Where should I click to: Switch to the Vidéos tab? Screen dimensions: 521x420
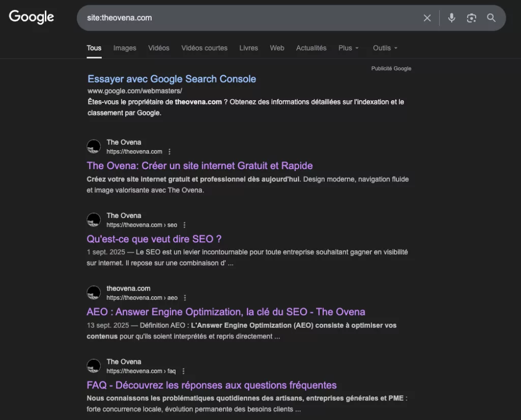click(159, 48)
